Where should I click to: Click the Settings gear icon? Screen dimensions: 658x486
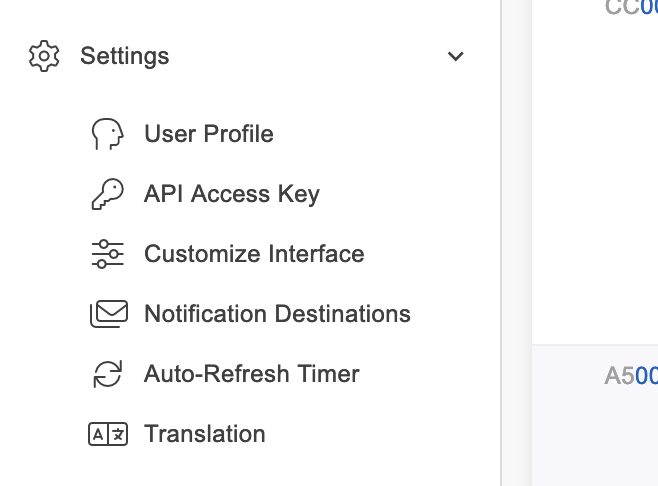click(x=44, y=56)
